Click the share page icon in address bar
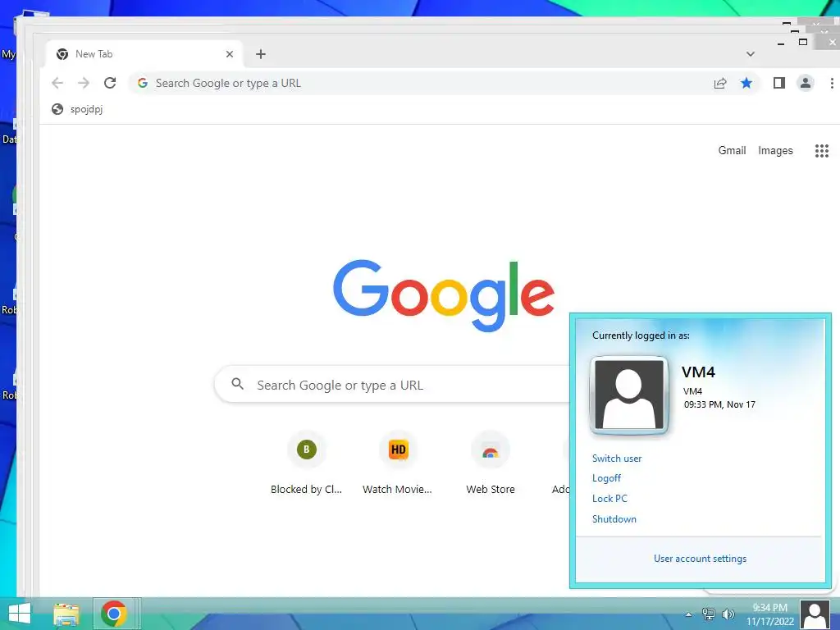Image resolution: width=840 pixels, height=630 pixels. [720, 83]
